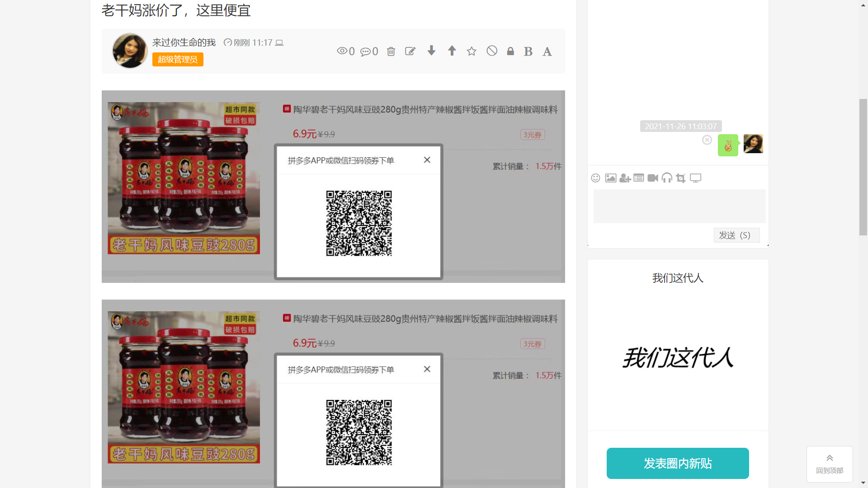Open emoji picker in chat toolbar
This screenshot has width=868, height=488.
coord(595,178)
